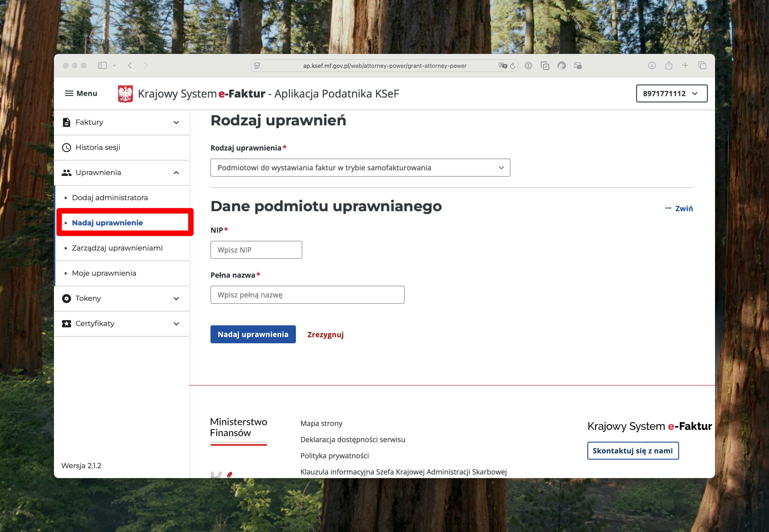Click the Safari sidebar toggle icon
Screen dimensions: 769x532
pyautogui.click(x=102, y=66)
